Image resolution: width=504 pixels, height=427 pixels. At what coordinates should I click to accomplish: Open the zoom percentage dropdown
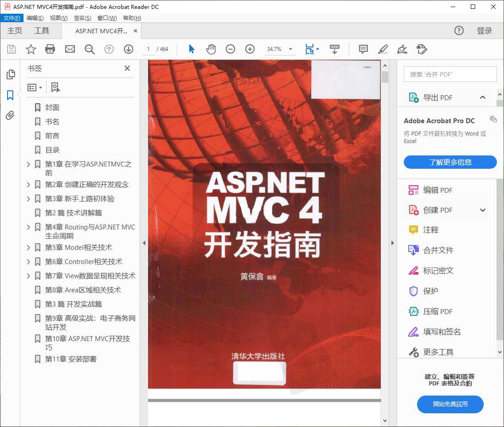[x=291, y=49]
